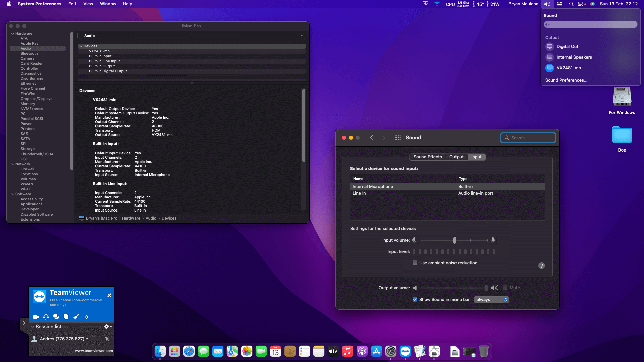
Task: Enable Use ambient noise reduction
Action: coord(415,263)
